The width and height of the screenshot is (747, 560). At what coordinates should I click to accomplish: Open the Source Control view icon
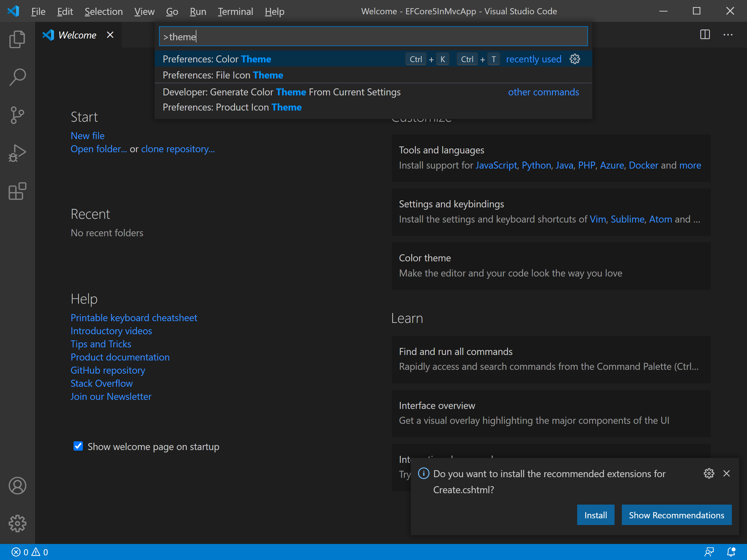pyautogui.click(x=17, y=115)
